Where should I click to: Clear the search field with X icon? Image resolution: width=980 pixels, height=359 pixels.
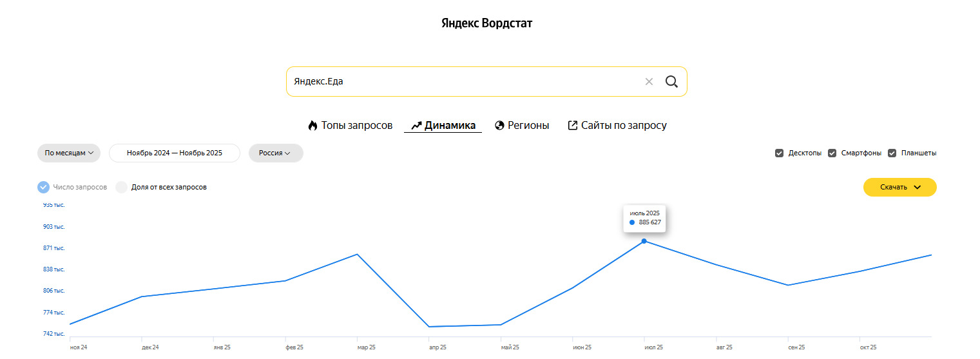pos(649,82)
